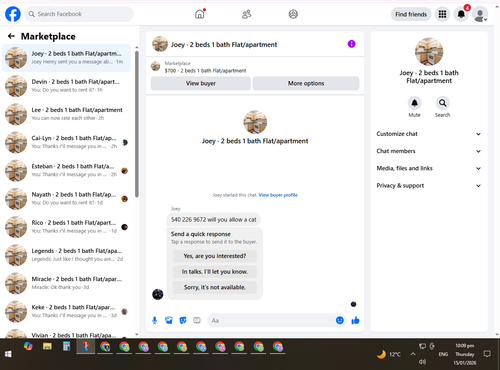Open the Esteban conversation
500x370 pixels.
[x=66, y=170]
